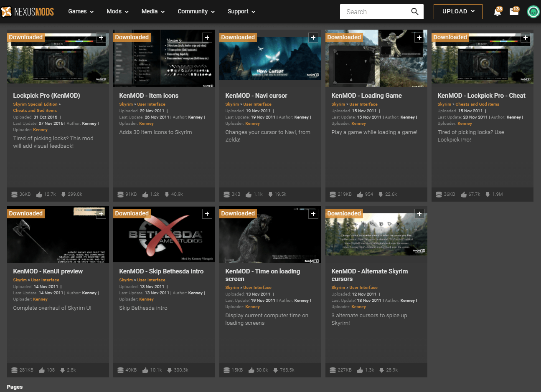Open the Item icons mod thumbnail
This screenshot has width=541, height=392.
[164, 58]
